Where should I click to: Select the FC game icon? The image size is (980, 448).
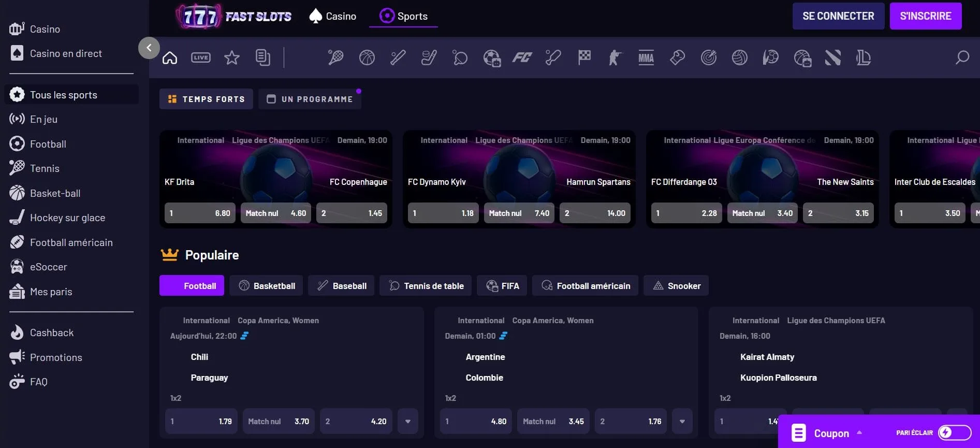(x=522, y=57)
